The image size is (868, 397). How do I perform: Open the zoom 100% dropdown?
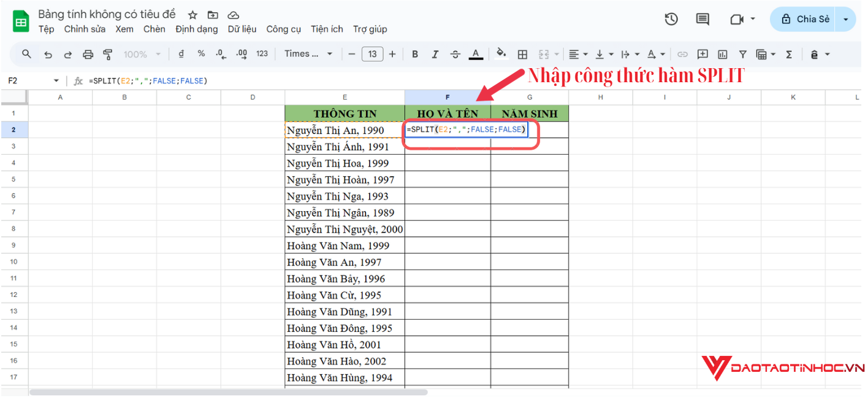click(x=142, y=54)
